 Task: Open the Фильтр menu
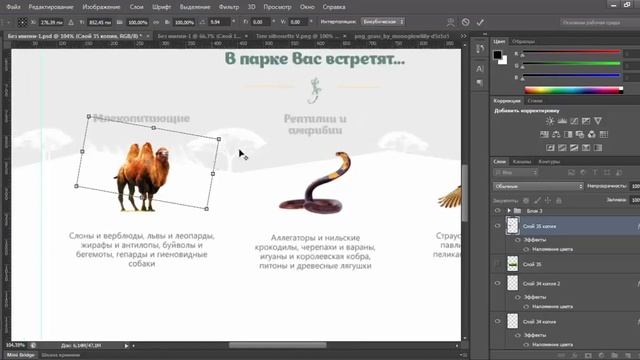point(229,7)
